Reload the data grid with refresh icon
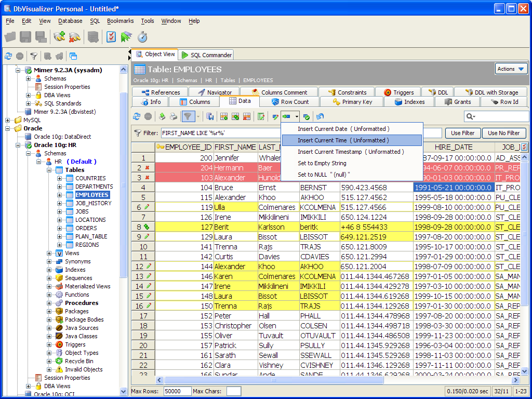 point(137,117)
